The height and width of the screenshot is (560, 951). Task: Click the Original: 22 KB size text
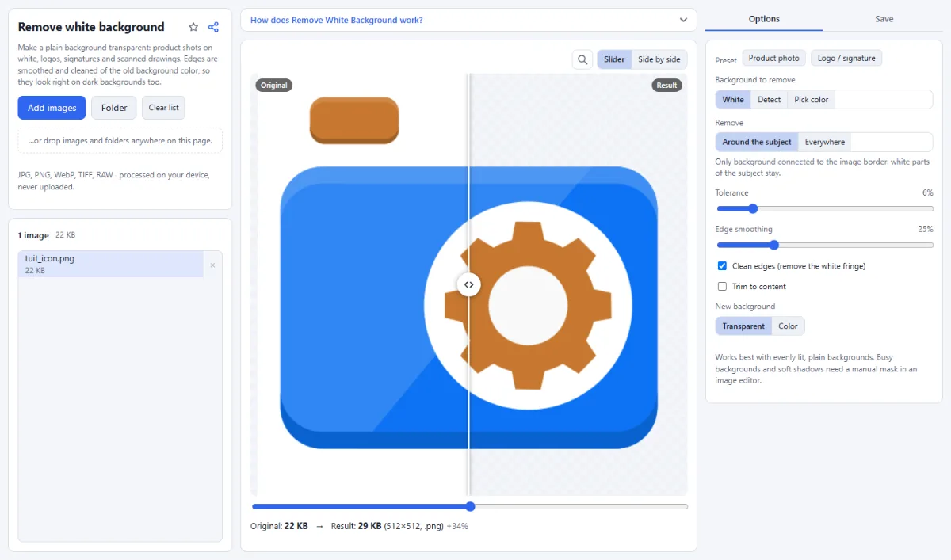click(279, 526)
